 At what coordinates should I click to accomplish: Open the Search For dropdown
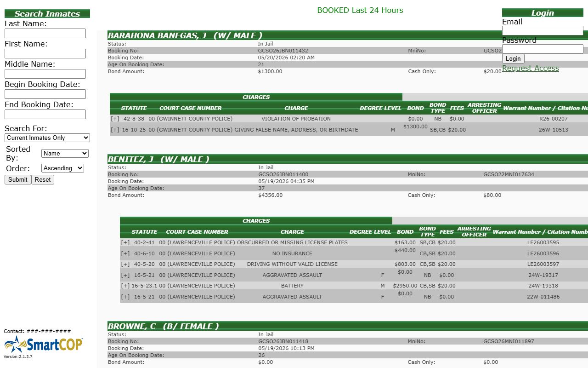click(x=47, y=138)
